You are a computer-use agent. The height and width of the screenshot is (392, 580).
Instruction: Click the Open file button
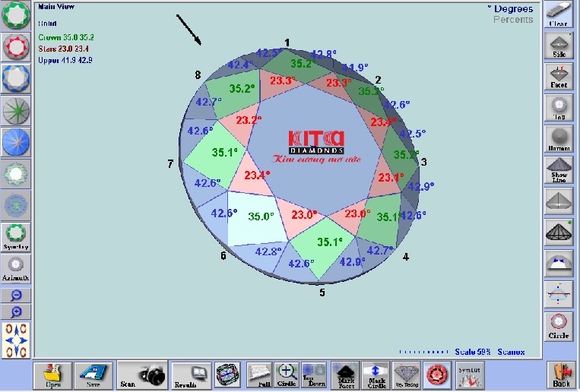click(x=52, y=375)
